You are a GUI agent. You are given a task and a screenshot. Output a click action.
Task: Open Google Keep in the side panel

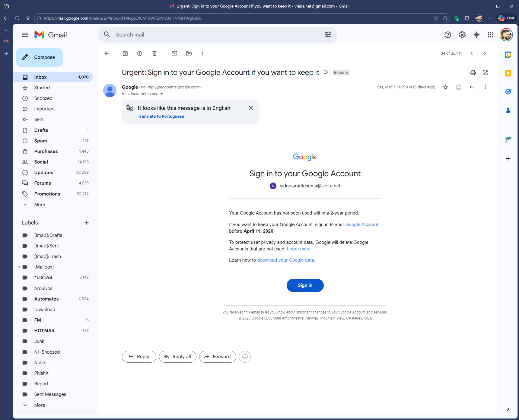coord(508,74)
